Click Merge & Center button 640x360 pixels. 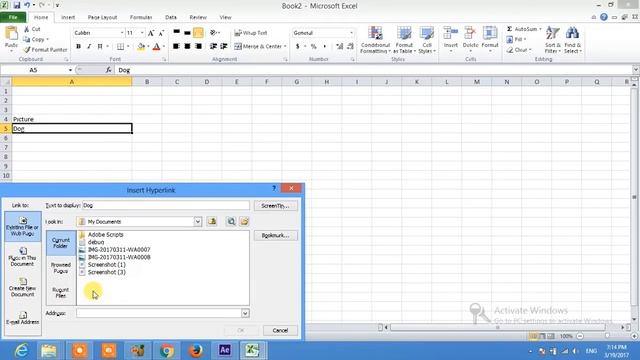coord(258,47)
